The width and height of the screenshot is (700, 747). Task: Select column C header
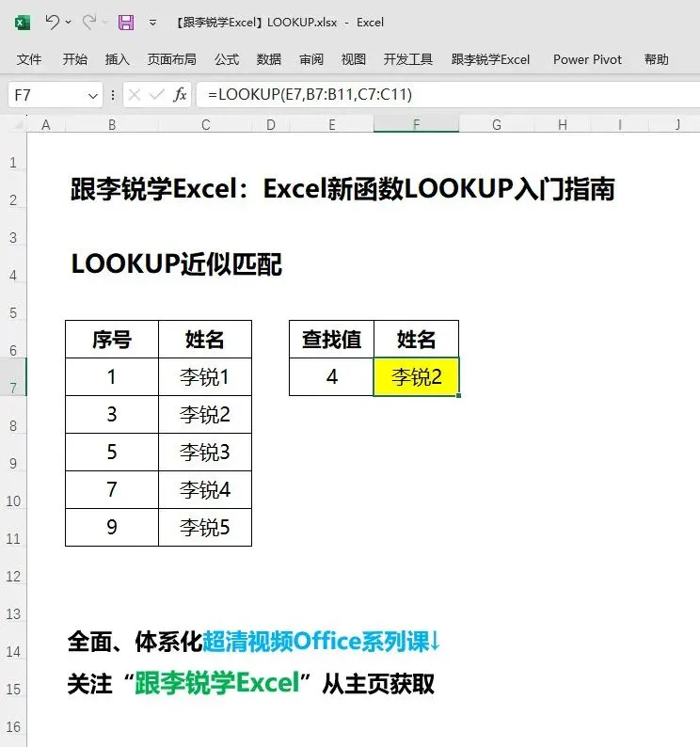(205, 125)
